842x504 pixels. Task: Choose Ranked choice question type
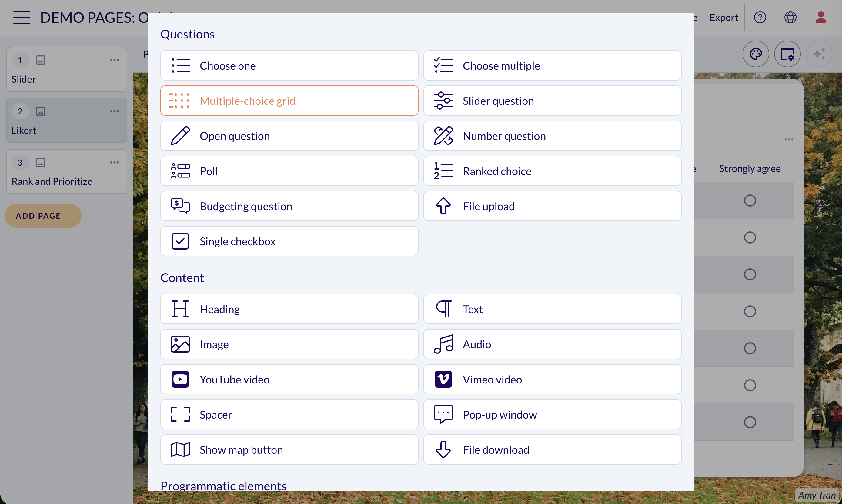point(552,171)
